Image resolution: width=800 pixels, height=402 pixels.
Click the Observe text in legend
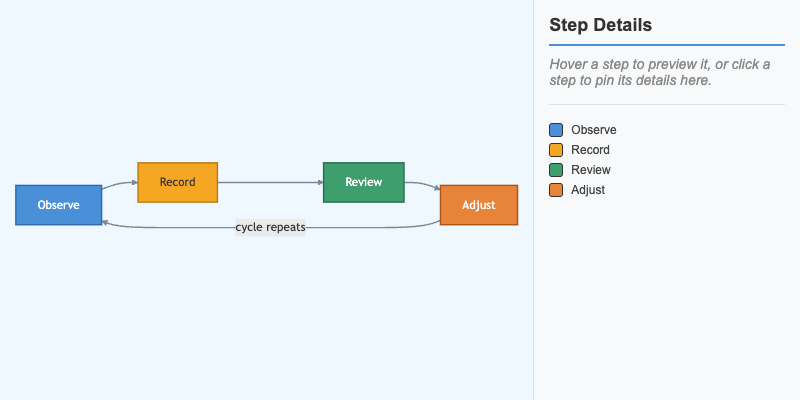click(593, 130)
